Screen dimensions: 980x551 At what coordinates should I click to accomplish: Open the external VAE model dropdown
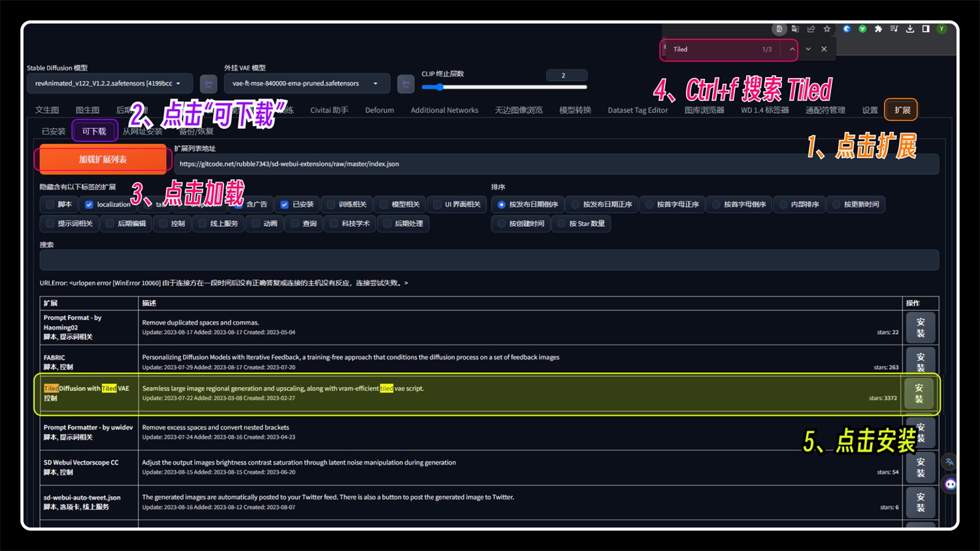tap(307, 84)
